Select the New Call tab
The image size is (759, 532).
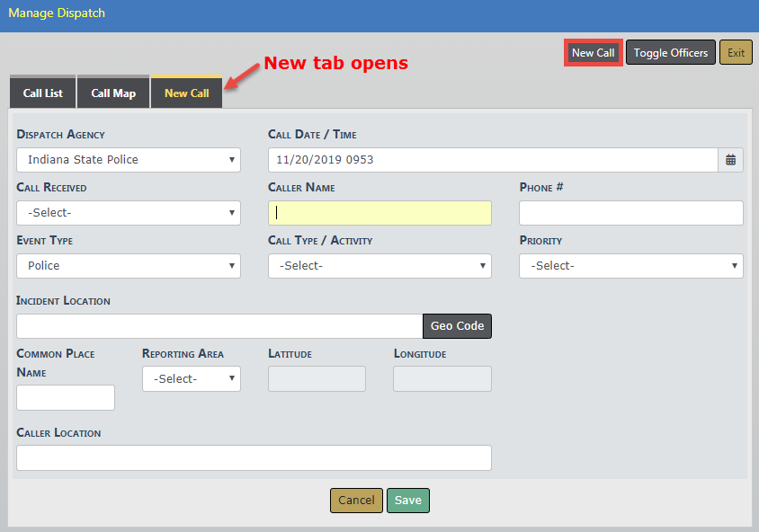point(186,93)
